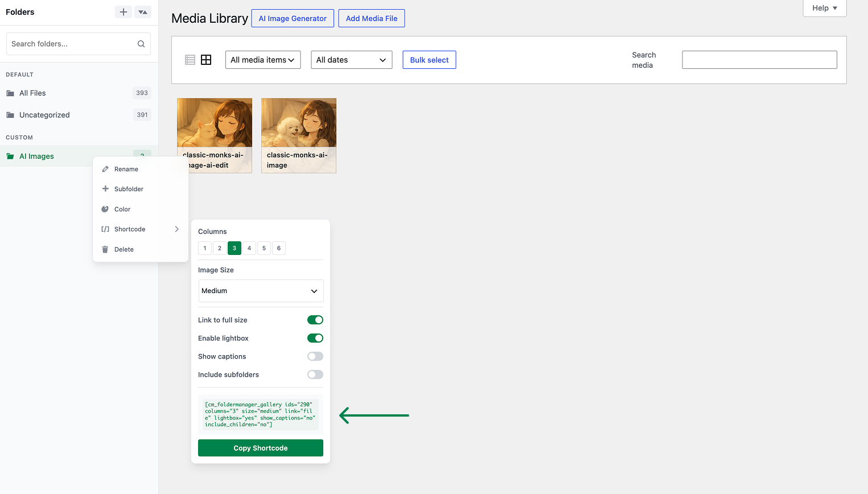Viewport: 868px width, 494px height.
Task: Select the active 3 columns option
Action: click(x=235, y=248)
